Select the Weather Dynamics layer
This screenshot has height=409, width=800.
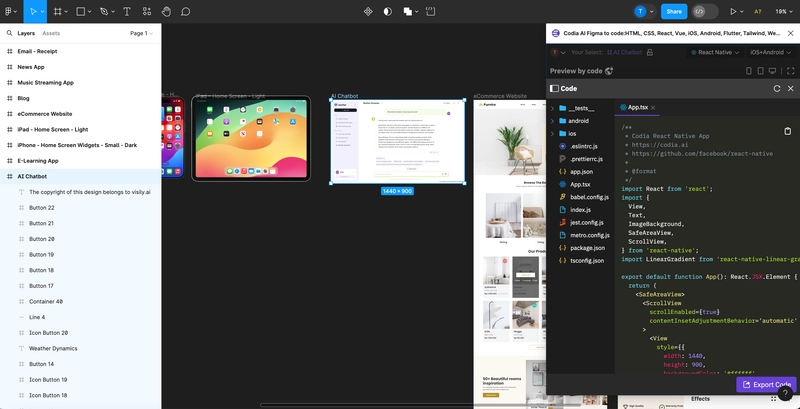[53, 348]
